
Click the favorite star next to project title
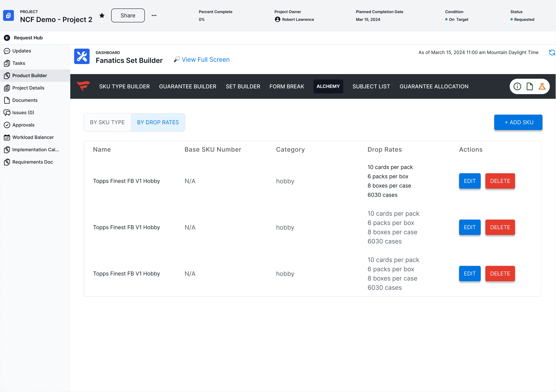(x=102, y=15)
